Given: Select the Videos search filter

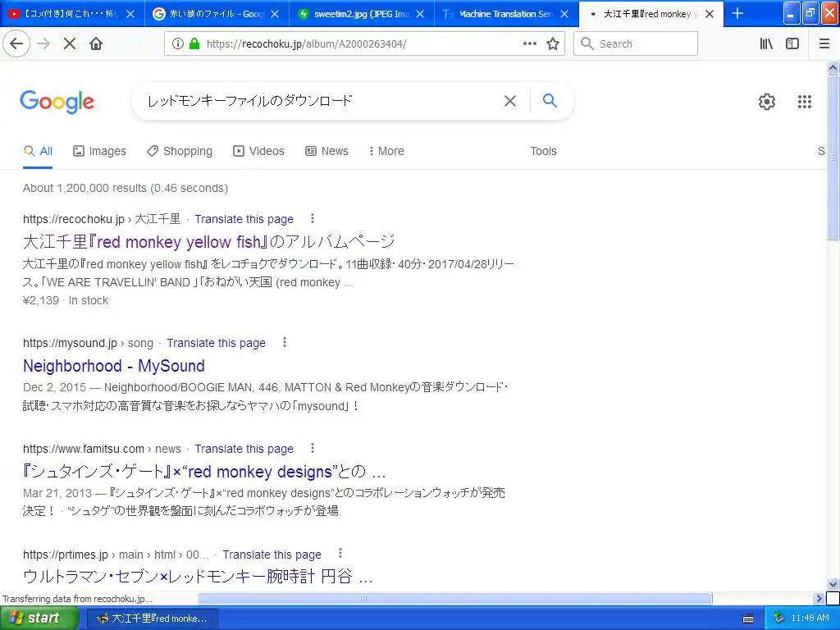Looking at the screenshot, I should [258, 151].
